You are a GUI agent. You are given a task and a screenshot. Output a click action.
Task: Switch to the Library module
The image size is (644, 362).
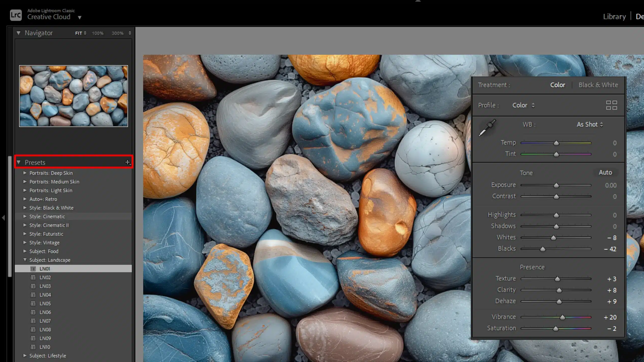point(614,17)
